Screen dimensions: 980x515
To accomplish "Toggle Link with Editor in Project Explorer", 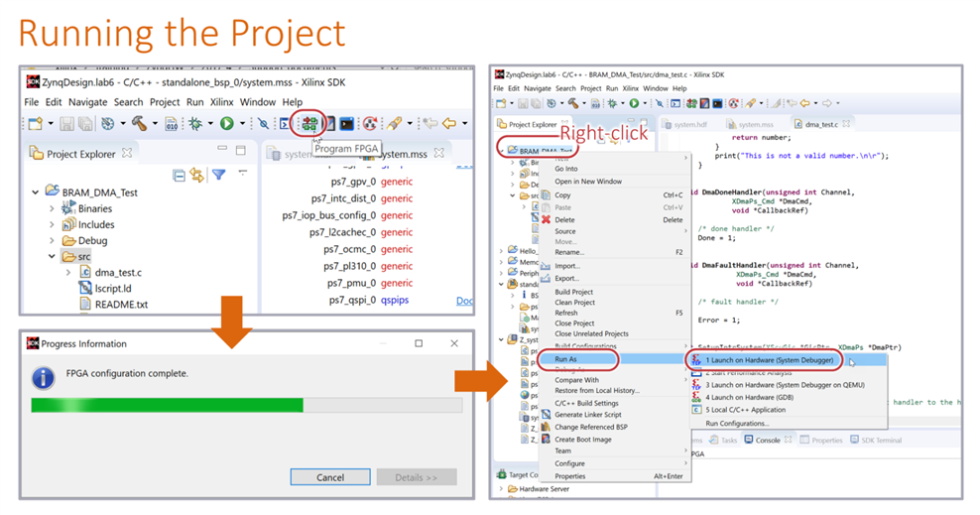I will coord(197,175).
